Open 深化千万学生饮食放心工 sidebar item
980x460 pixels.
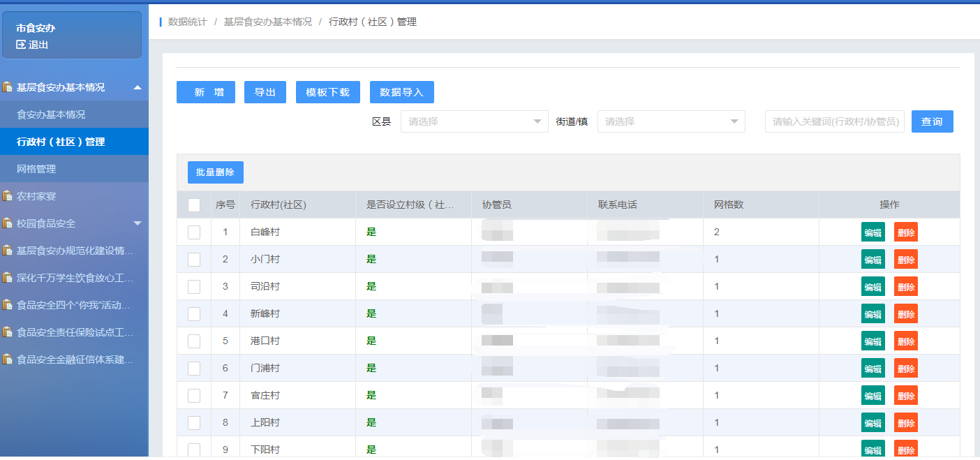tap(74, 278)
